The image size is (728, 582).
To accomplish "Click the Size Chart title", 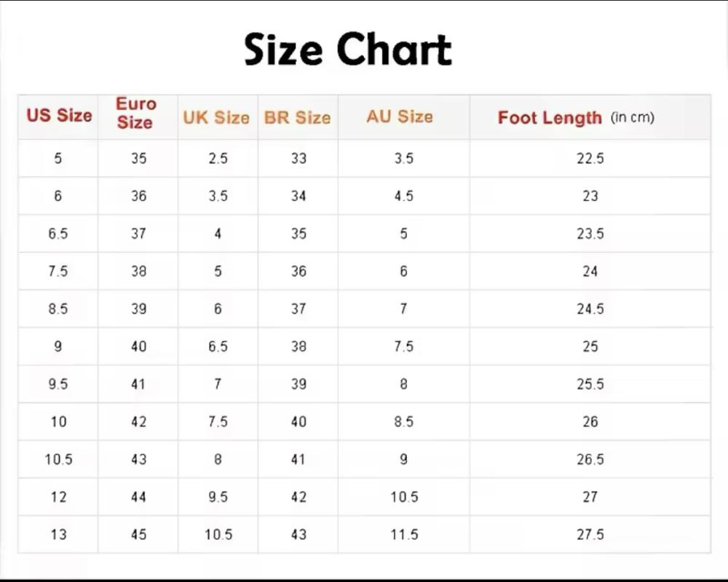I will click(348, 50).
